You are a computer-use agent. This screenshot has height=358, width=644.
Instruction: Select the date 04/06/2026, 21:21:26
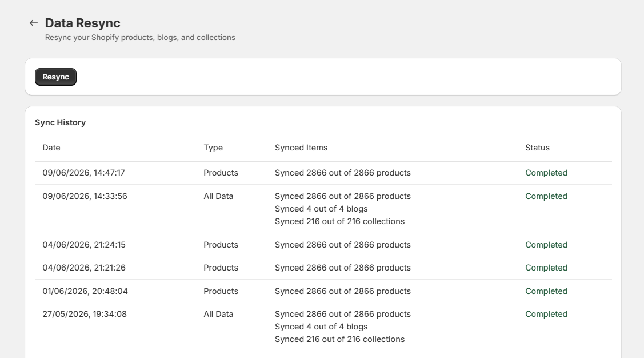click(x=84, y=268)
